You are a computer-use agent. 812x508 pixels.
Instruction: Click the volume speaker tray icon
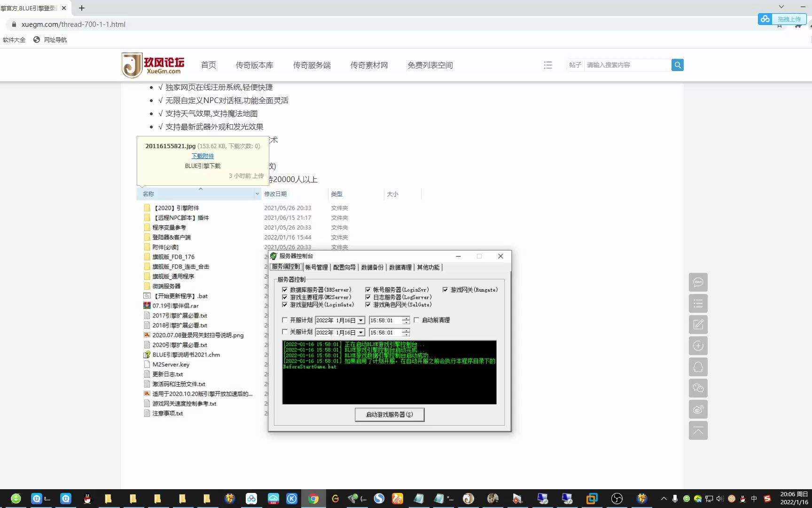pos(720,499)
